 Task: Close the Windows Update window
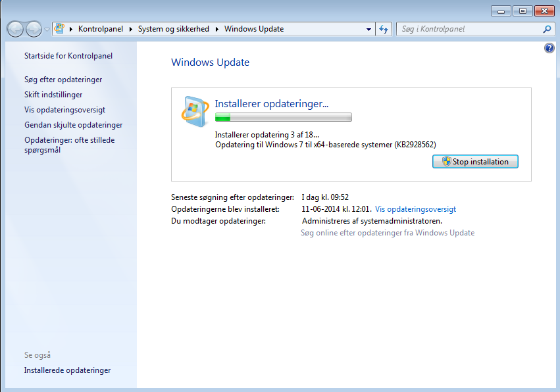tap(544, 11)
